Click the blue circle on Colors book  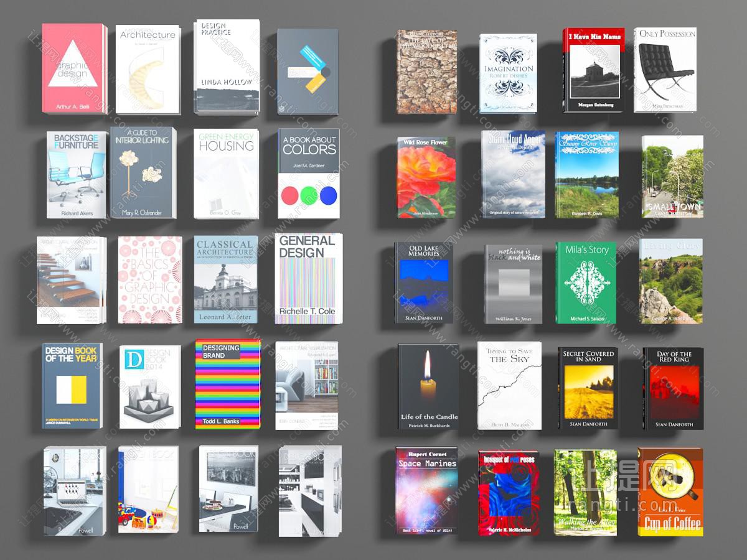pos(328,195)
